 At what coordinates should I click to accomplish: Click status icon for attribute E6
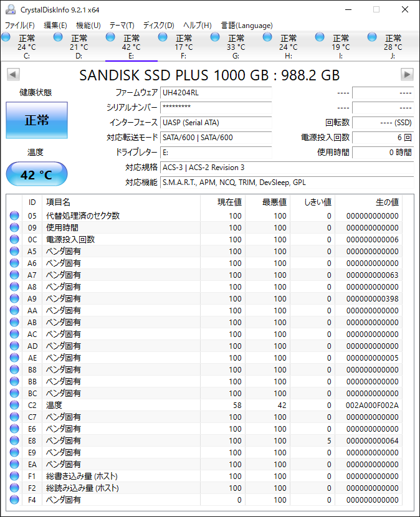[14, 429]
